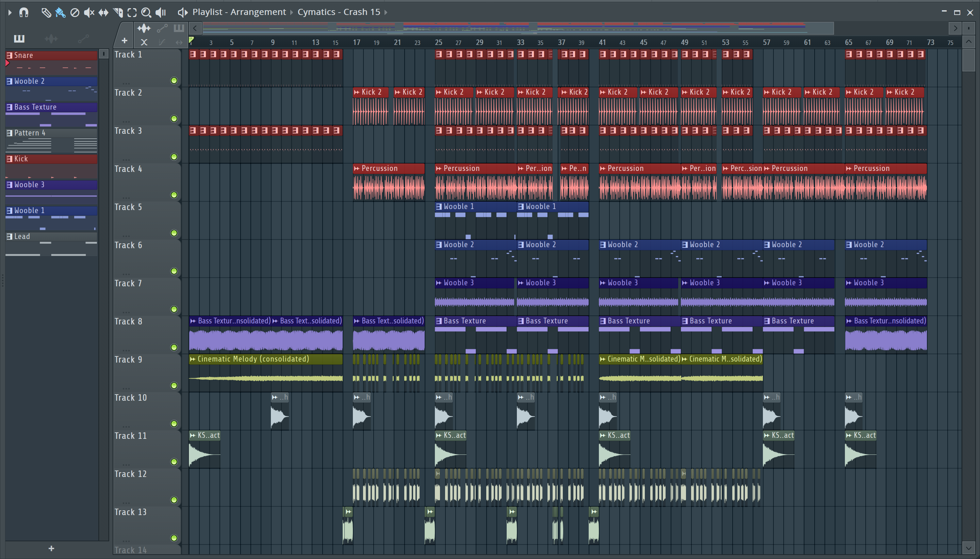Screen dimensions: 980x559
Task: Jump to bar 41 on the timeline ruler
Action: click(602, 42)
